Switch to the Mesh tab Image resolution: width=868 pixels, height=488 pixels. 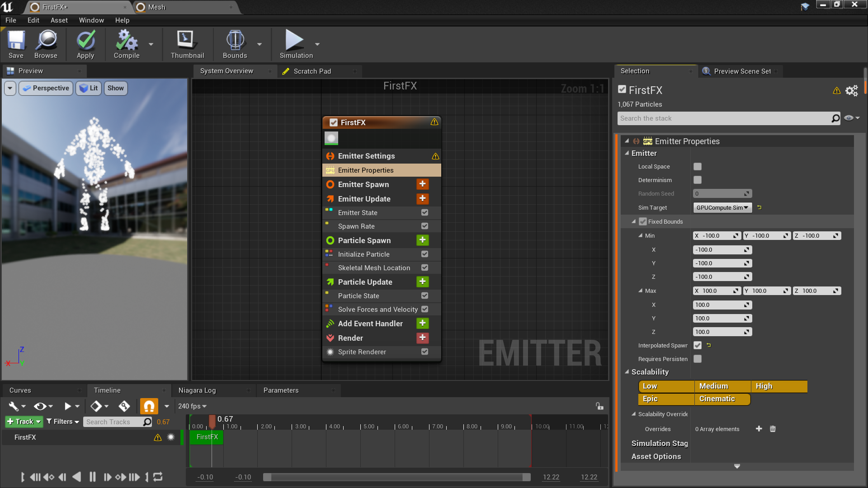[156, 7]
